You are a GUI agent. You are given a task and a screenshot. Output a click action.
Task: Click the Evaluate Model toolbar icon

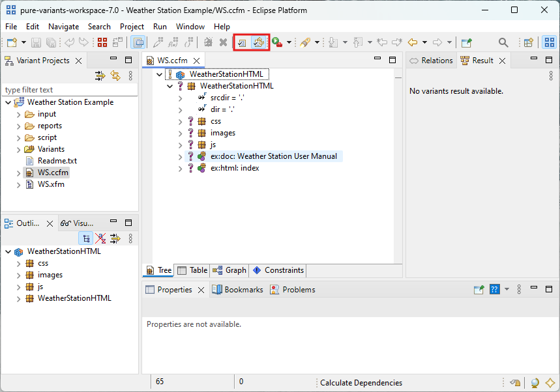(x=242, y=42)
